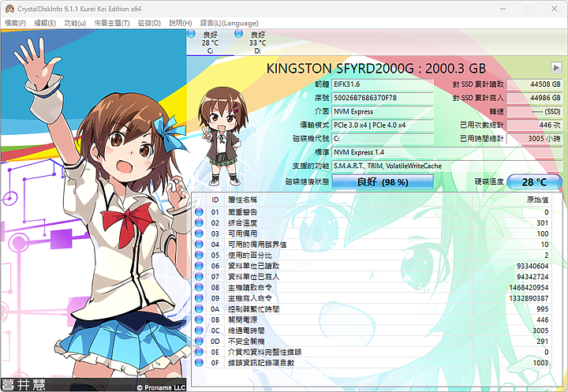This screenshot has height=392, width=568.
Task: Click the blue status icon of attribute 09
Action: (x=199, y=298)
